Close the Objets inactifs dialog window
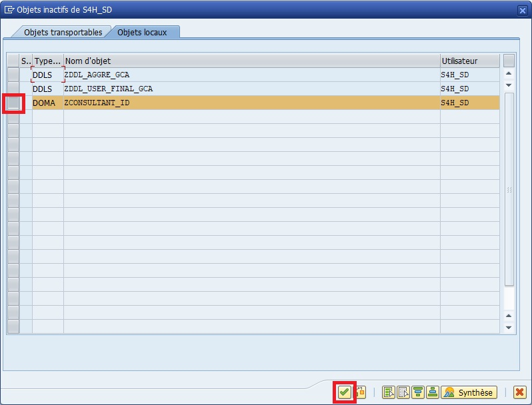Screen dimensions: 532x405 tap(523, 10)
